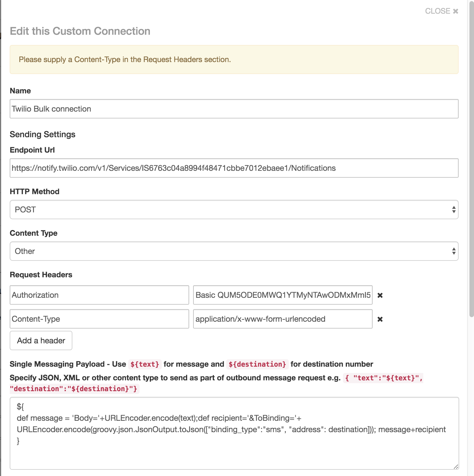Click the Edit this Custom Connection title
Viewport: 474px width, 476px height.
[80, 31]
